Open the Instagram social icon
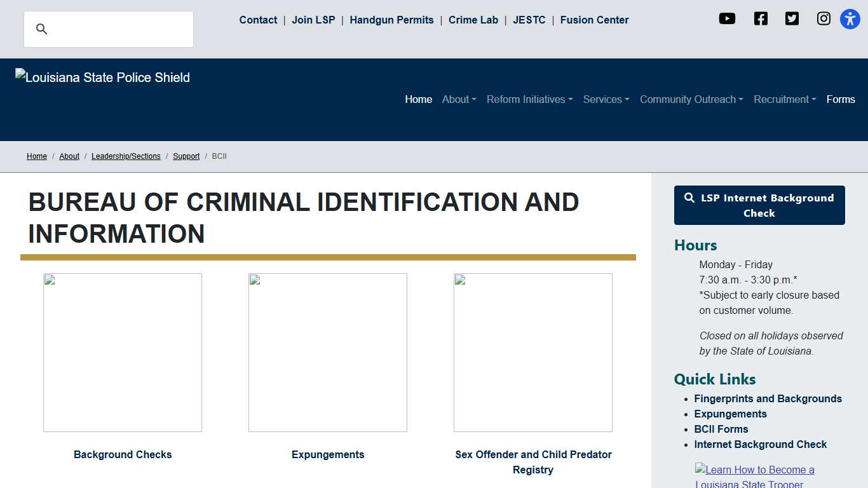Screen dimensions: 868x488 tap(824, 19)
